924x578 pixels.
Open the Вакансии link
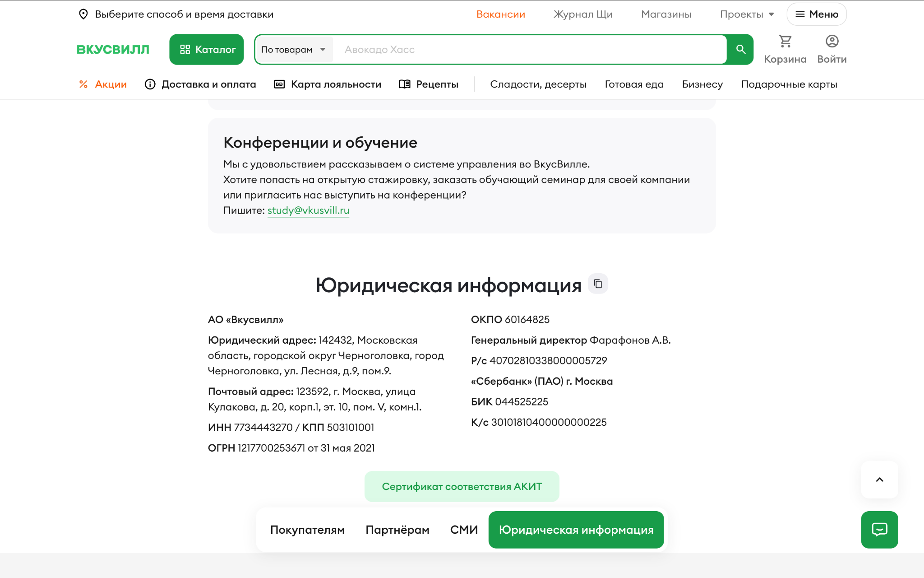pyautogui.click(x=501, y=14)
